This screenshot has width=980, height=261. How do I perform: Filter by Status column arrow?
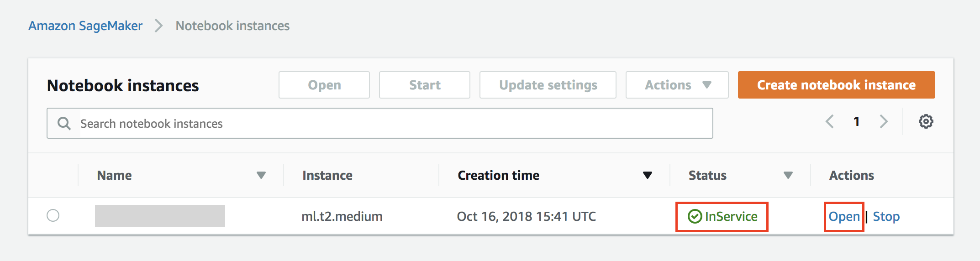click(x=788, y=175)
